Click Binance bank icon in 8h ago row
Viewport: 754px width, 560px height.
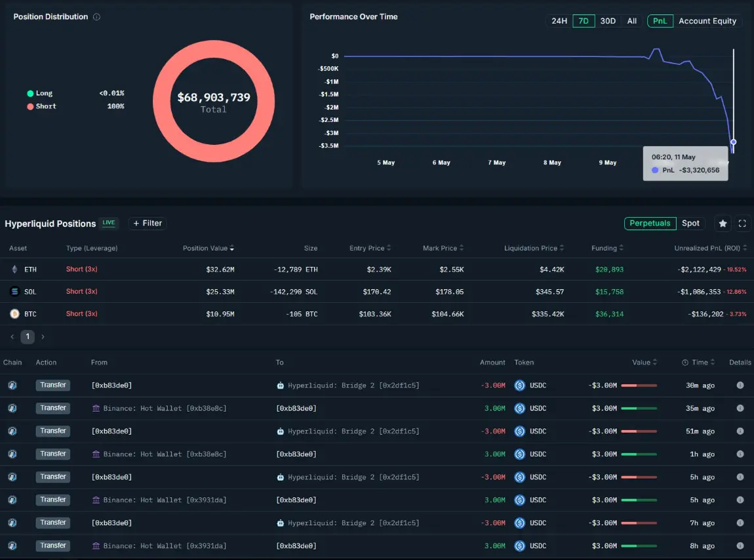96,546
